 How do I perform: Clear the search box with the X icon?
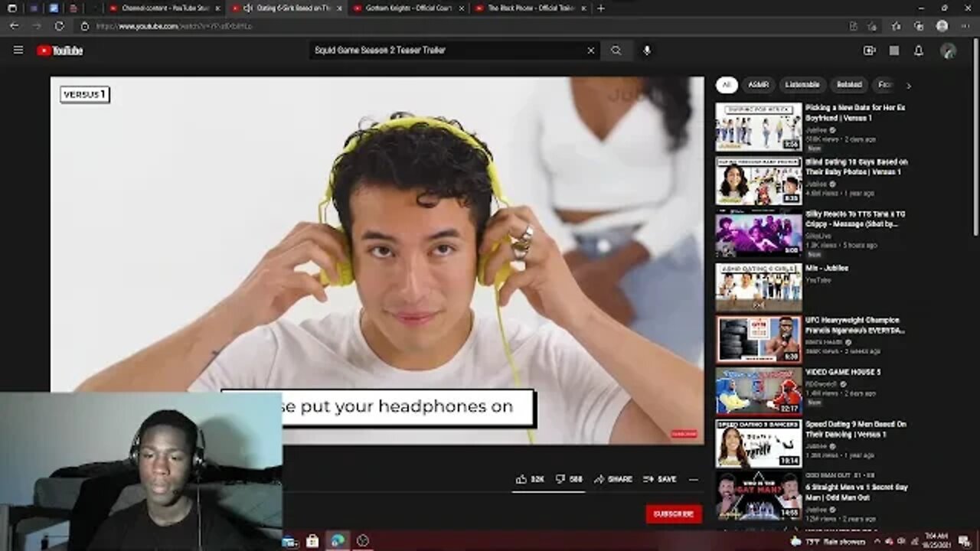[x=590, y=51]
